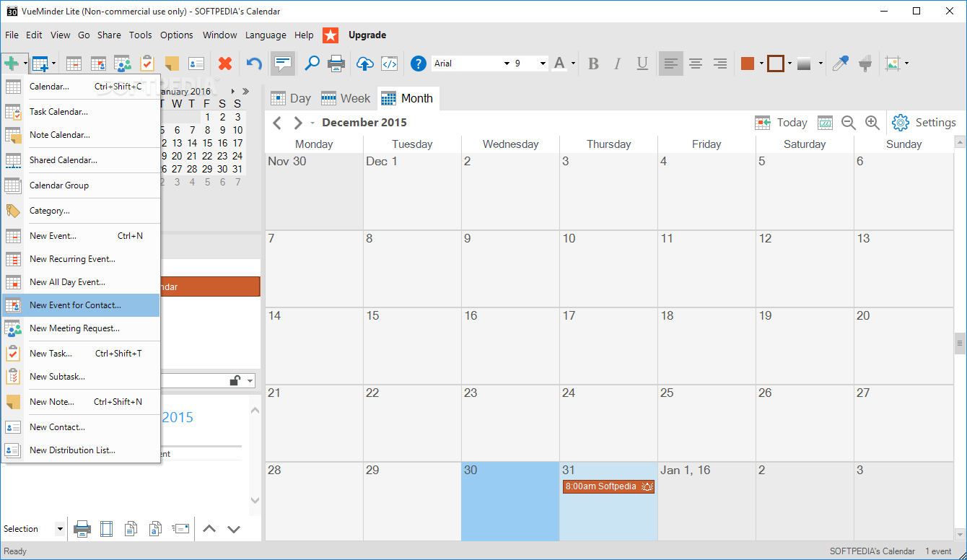Click the meeting request toolbar icon

point(123,64)
